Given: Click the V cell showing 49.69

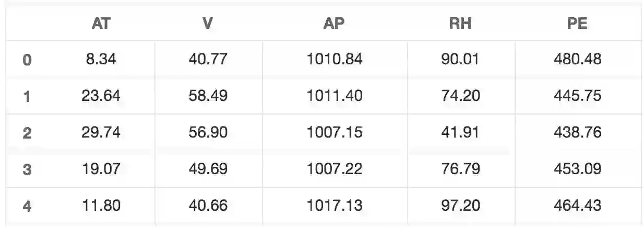Looking at the screenshot, I should click(x=208, y=169).
